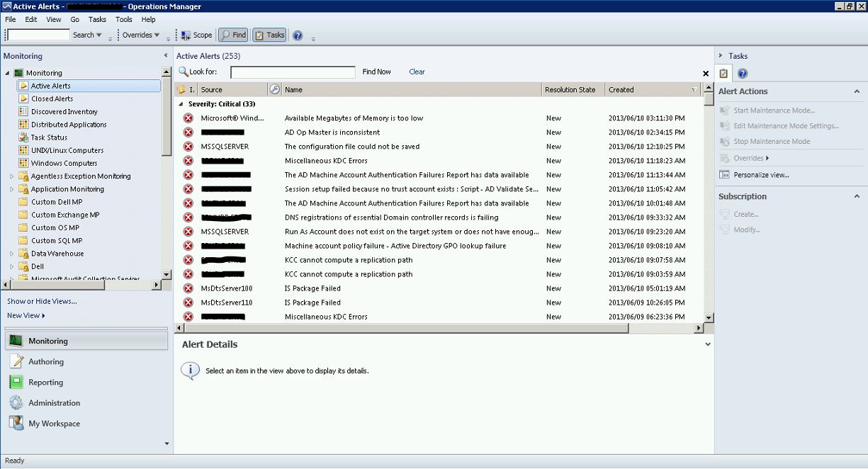
Task: Open the Closed Alerts view
Action: click(x=52, y=98)
